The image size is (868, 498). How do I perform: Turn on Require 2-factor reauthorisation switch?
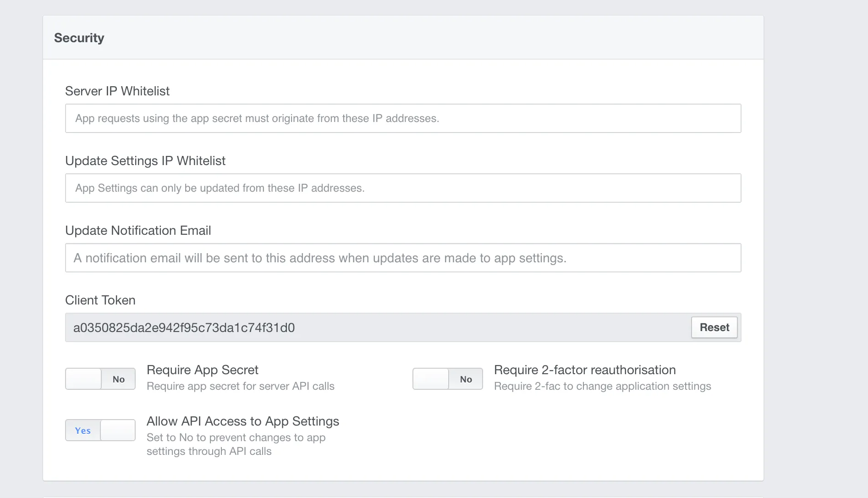coord(448,379)
